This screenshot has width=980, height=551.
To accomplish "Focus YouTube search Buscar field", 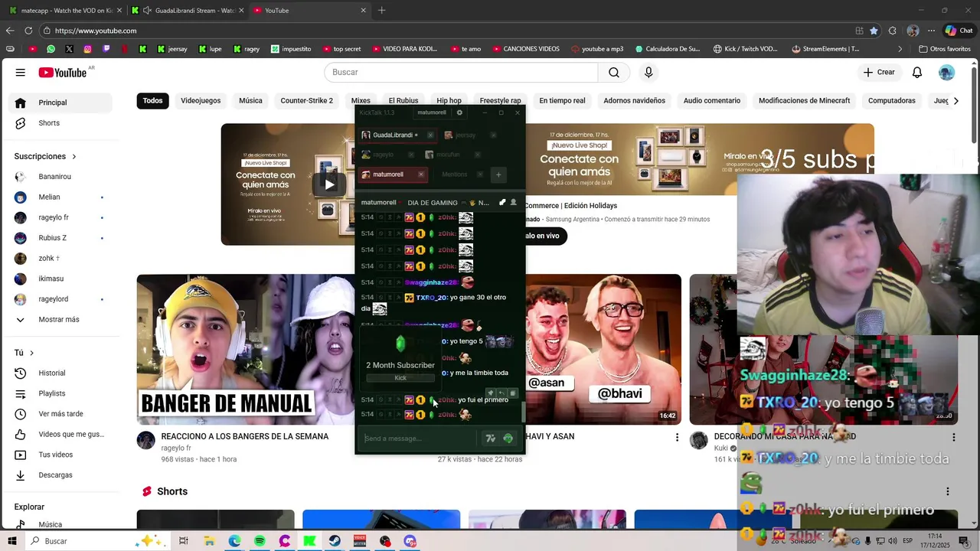I will click(x=461, y=72).
